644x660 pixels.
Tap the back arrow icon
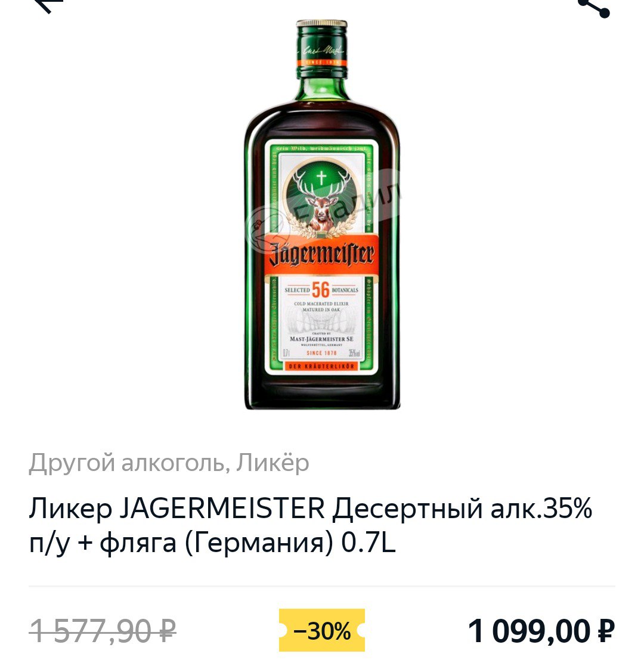pyautogui.click(x=48, y=5)
